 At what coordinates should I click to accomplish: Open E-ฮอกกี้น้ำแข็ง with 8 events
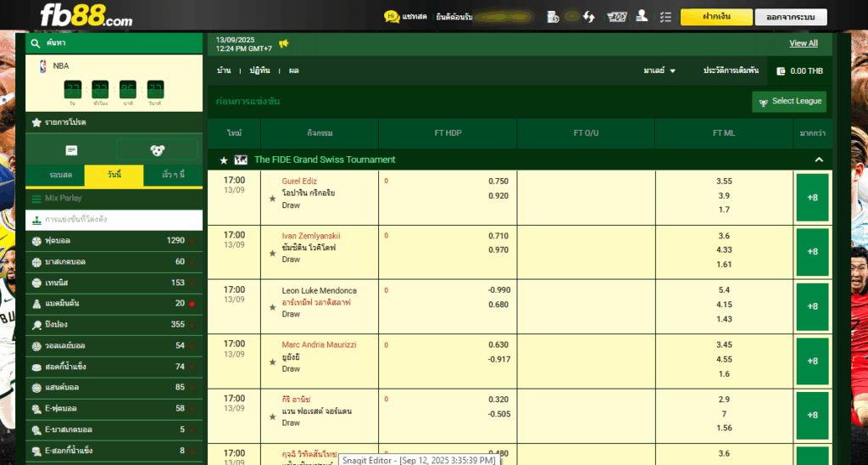click(x=114, y=451)
